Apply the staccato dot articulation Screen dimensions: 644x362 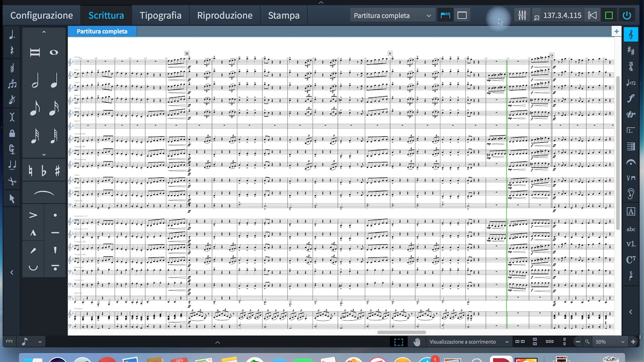pyautogui.click(x=55, y=215)
